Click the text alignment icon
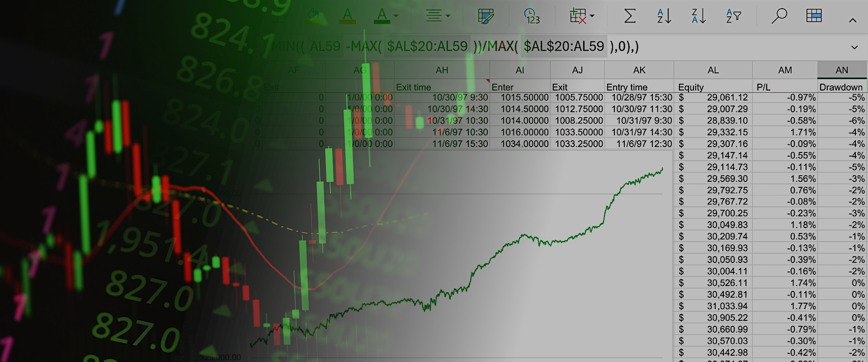Image resolution: width=868 pixels, height=362 pixels. (434, 16)
